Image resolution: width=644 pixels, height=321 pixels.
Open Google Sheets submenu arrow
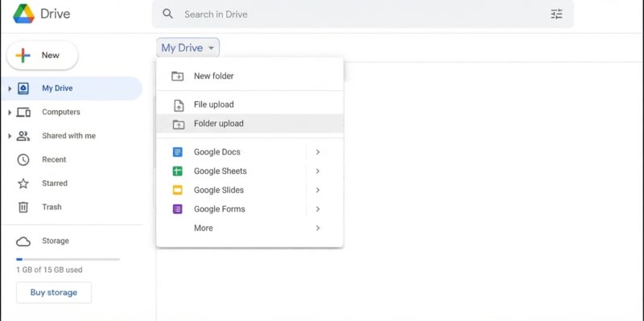point(317,171)
